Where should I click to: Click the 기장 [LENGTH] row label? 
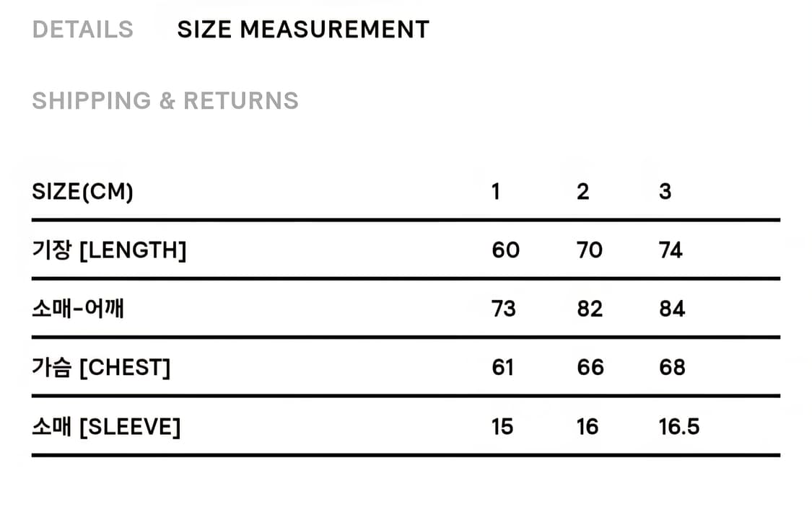point(109,250)
